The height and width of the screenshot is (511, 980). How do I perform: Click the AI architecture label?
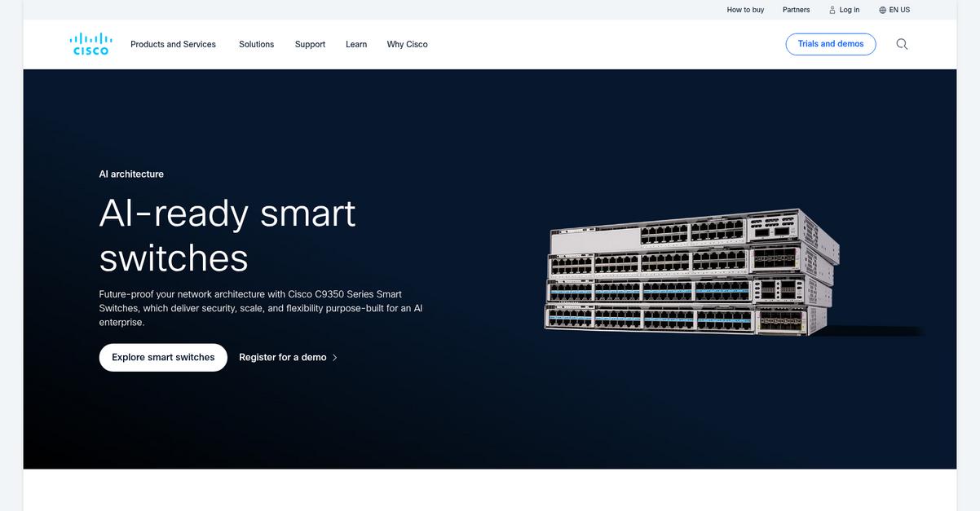click(x=131, y=174)
